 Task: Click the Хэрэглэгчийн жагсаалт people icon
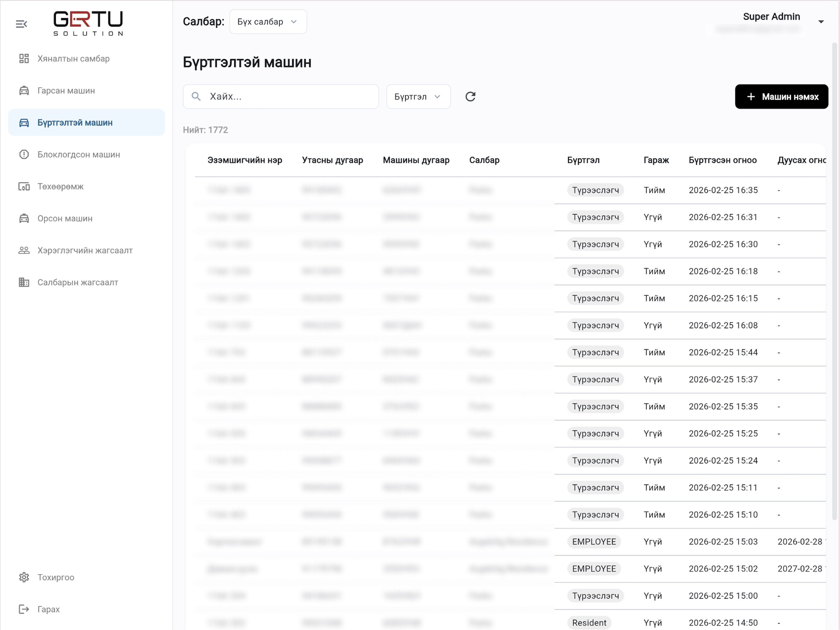point(24,250)
